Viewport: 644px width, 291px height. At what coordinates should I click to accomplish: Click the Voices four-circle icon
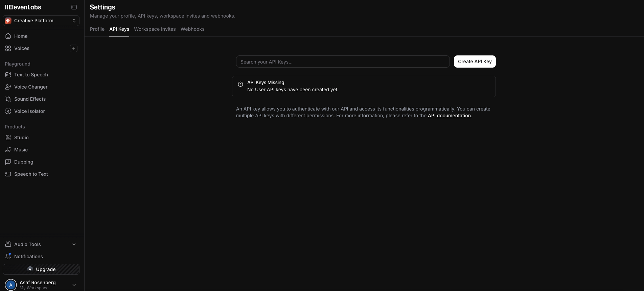(x=8, y=48)
